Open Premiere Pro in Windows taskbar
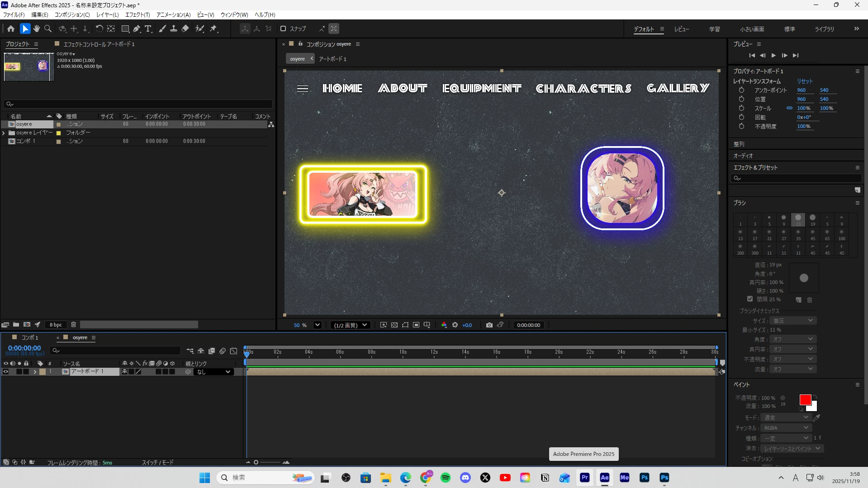Screen dimensions: 868x488 pos(584,478)
